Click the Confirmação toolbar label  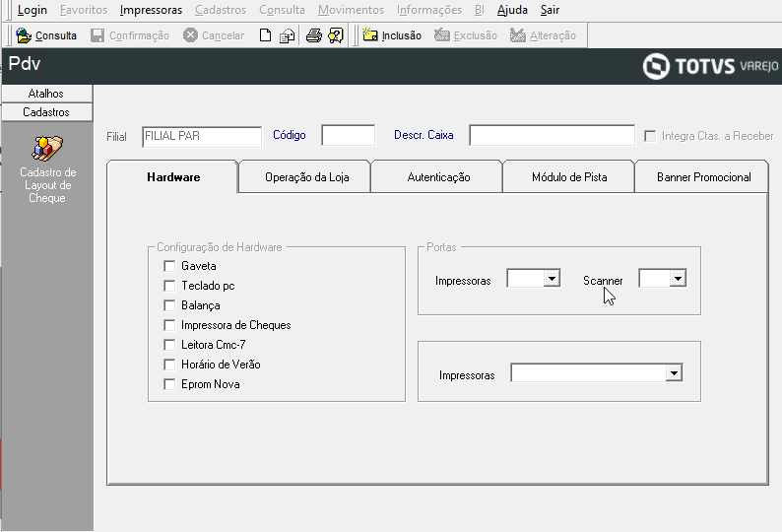click(139, 35)
